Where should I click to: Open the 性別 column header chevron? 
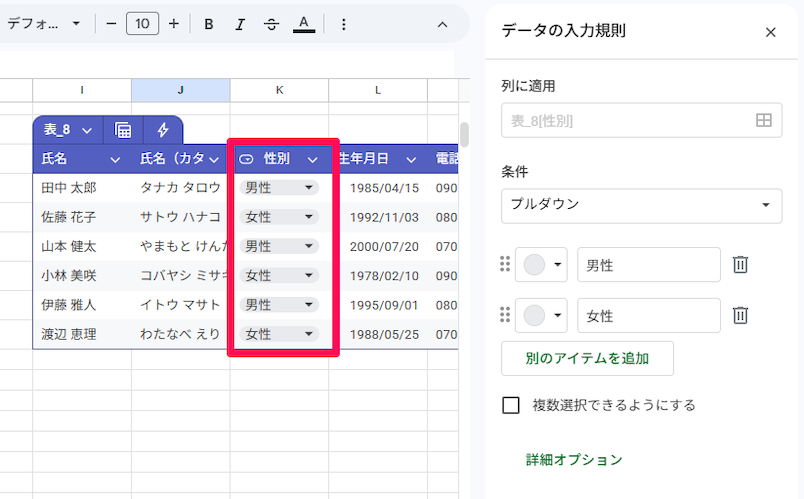tap(313, 160)
